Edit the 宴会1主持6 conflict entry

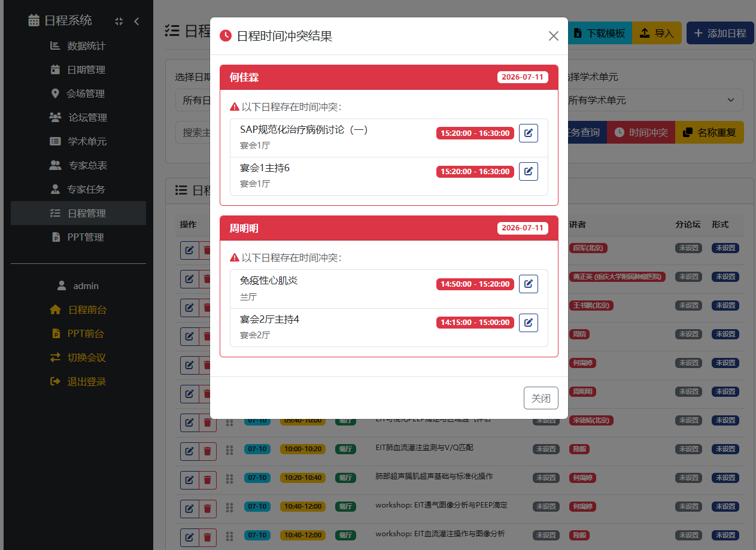pyautogui.click(x=528, y=171)
